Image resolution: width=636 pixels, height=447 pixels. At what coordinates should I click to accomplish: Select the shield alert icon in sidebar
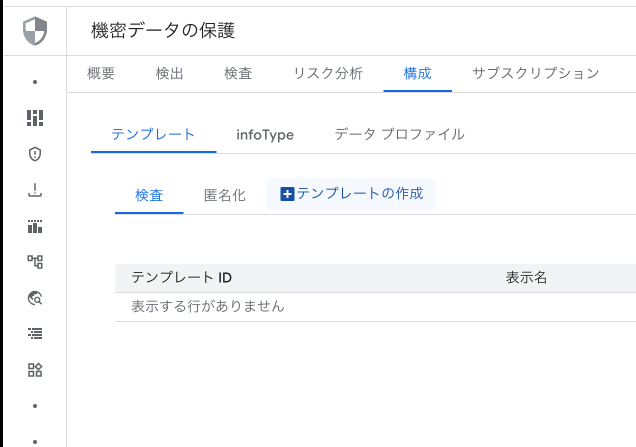click(35, 154)
